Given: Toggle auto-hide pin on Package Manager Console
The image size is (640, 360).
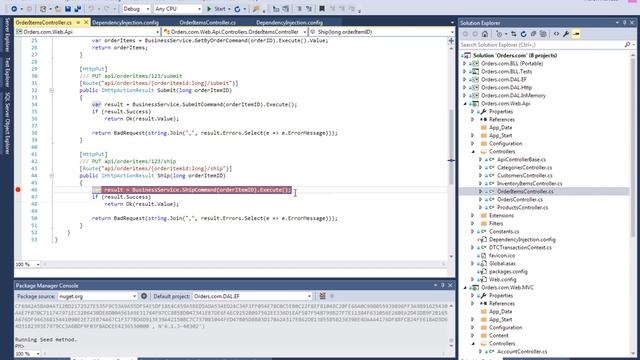Looking at the screenshot, I should [442, 285].
